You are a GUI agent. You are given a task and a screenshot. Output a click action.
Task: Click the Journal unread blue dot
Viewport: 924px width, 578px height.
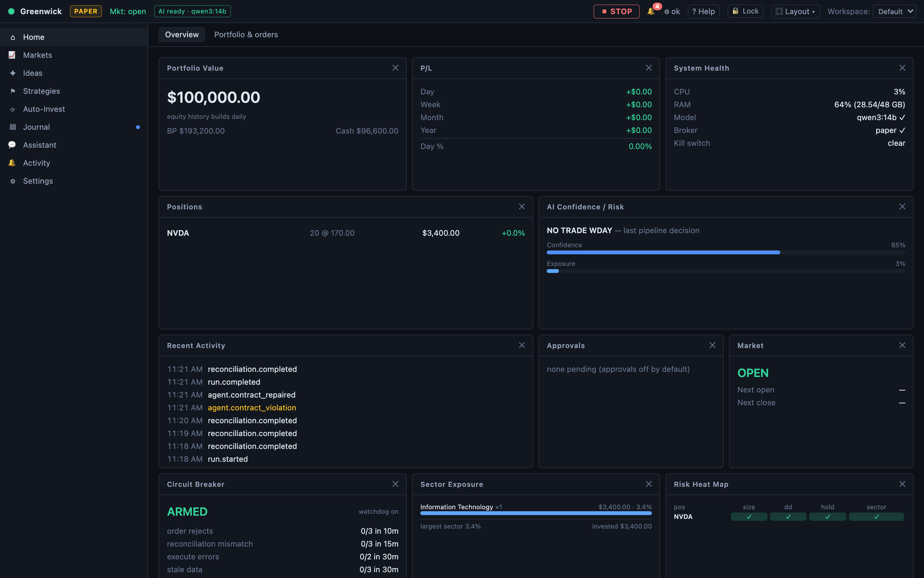pyautogui.click(x=138, y=127)
